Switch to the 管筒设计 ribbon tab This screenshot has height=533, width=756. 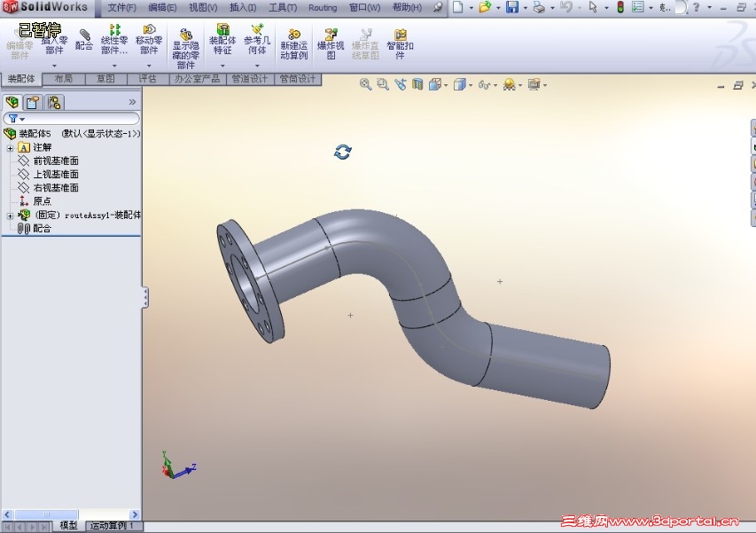coord(298,79)
